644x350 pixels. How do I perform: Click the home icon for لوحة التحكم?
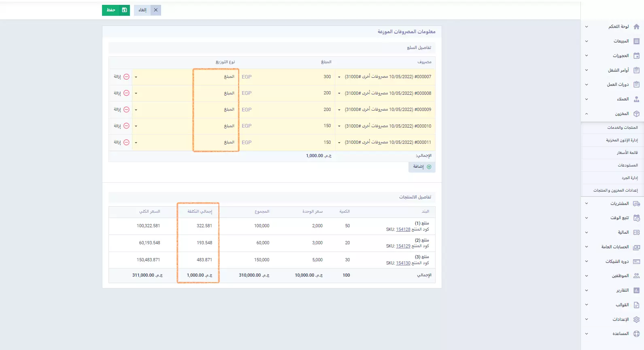pyautogui.click(x=636, y=27)
